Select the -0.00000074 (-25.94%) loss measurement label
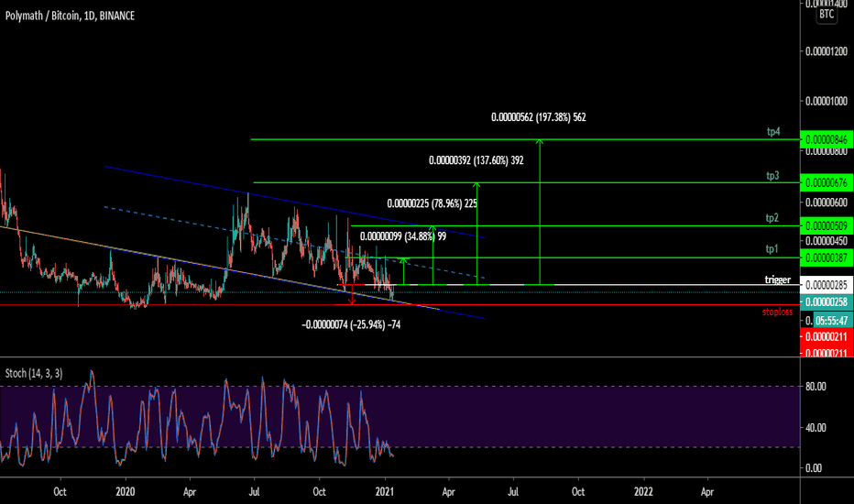This screenshot has width=854, height=504. 351,324
